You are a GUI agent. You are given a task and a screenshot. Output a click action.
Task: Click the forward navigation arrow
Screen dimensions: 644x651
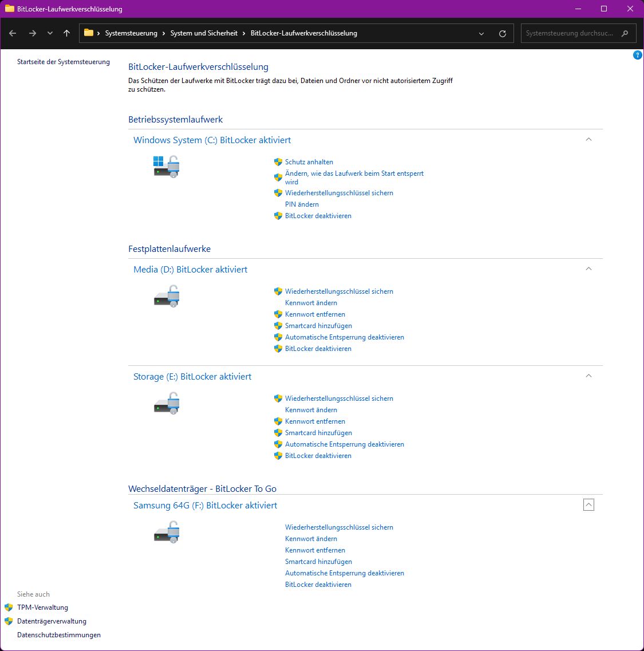point(33,33)
